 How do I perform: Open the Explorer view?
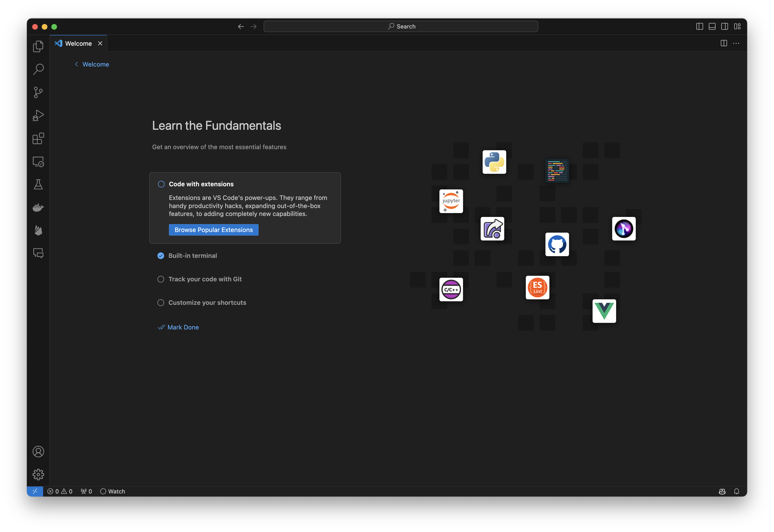[x=38, y=46]
